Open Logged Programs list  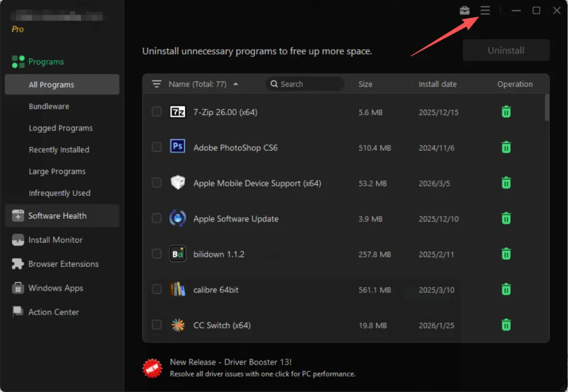61,128
